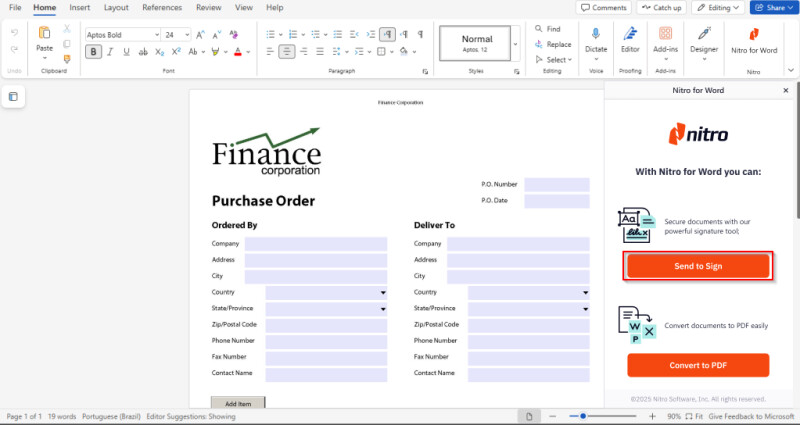Open the Nitro for Word add-in
This screenshot has width=800, height=425.
753,34
